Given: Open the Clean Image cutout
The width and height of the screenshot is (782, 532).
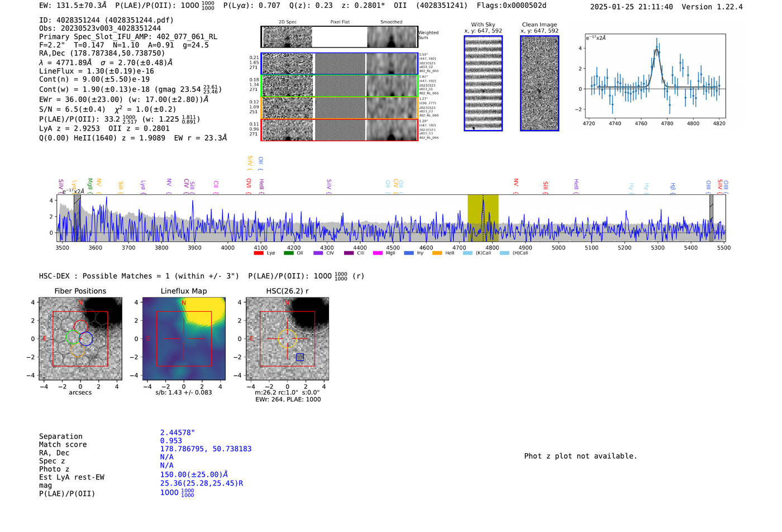Looking at the screenshot, I should [x=539, y=83].
